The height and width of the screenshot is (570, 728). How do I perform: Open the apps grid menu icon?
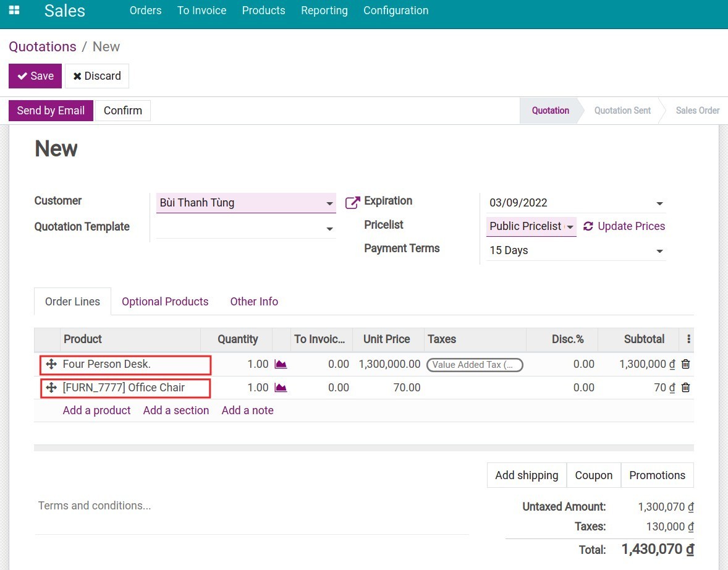[x=14, y=11]
